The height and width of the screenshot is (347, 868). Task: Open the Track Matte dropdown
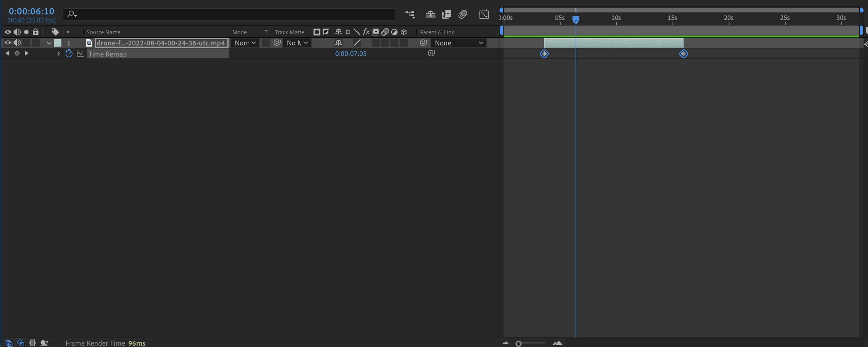click(297, 43)
